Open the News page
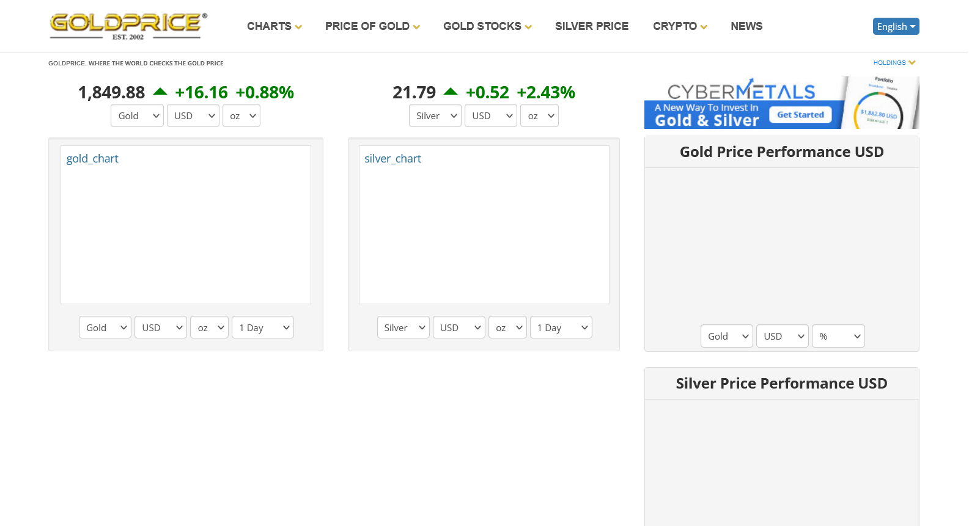The height and width of the screenshot is (526, 980). pyautogui.click(x=746, y=26)
